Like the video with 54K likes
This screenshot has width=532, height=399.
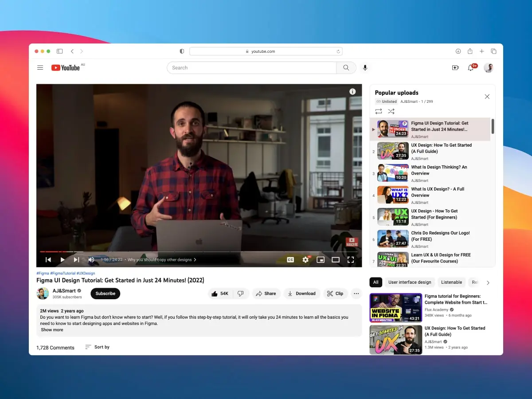click(220, 293)
